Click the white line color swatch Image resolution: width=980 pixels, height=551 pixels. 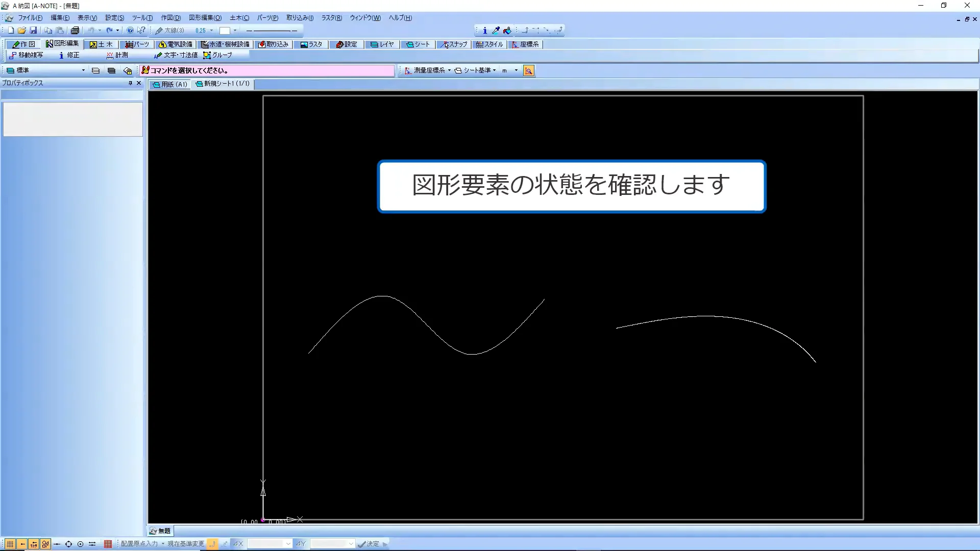(225, 31)
